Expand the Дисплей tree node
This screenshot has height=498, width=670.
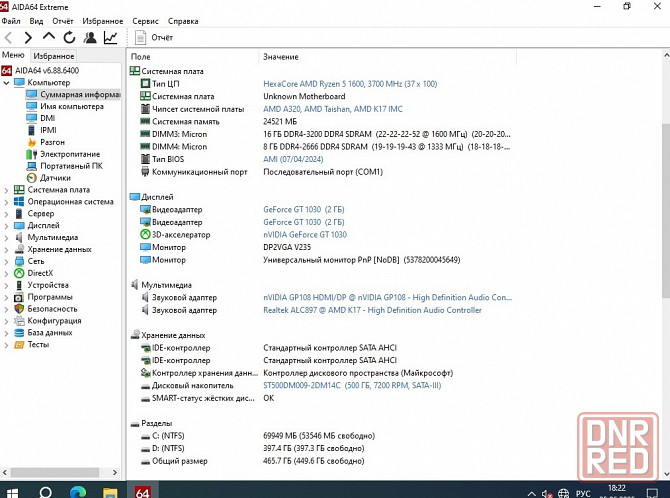coord(6,226)
